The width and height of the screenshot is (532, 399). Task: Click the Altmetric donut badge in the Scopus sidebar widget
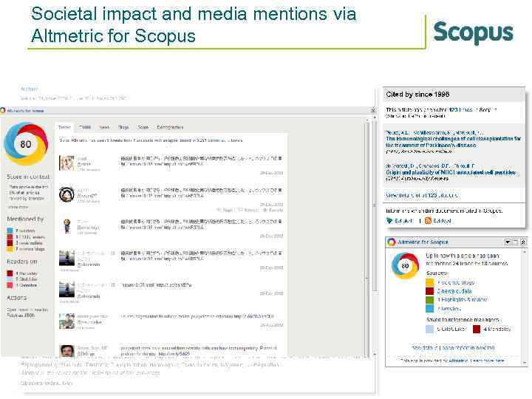(405, 265)
